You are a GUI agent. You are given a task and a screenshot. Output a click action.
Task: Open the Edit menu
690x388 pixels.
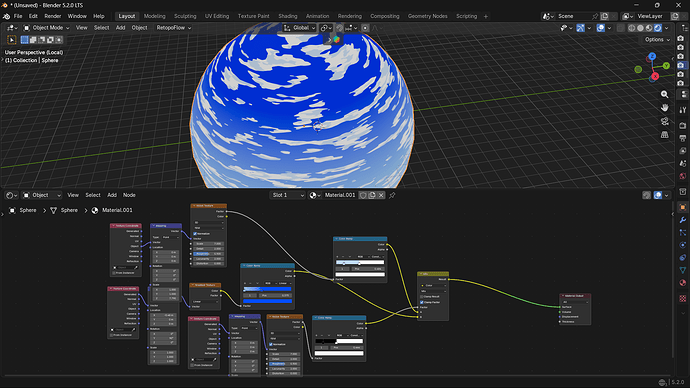[33, 16]
